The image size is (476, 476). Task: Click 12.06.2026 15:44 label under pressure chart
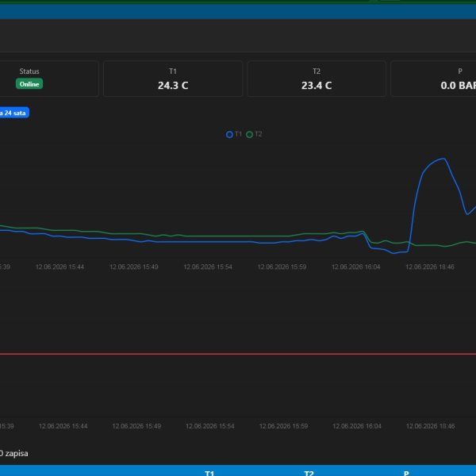coord(63,426)
